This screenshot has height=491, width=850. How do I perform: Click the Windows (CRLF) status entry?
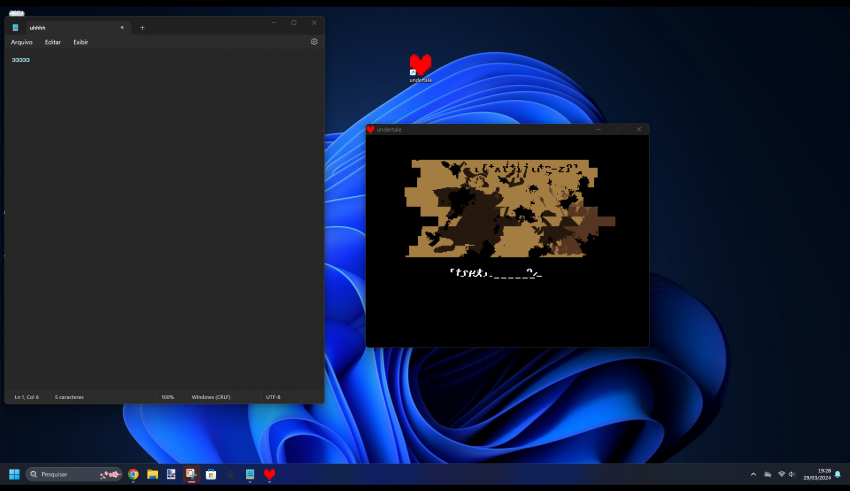[211, 397]
